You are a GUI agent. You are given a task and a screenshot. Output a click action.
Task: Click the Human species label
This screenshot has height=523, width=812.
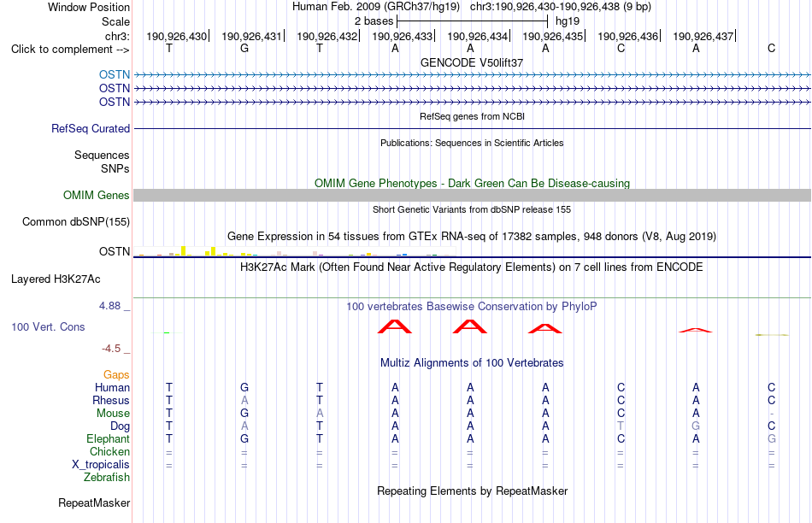click(x=112, y=388)
